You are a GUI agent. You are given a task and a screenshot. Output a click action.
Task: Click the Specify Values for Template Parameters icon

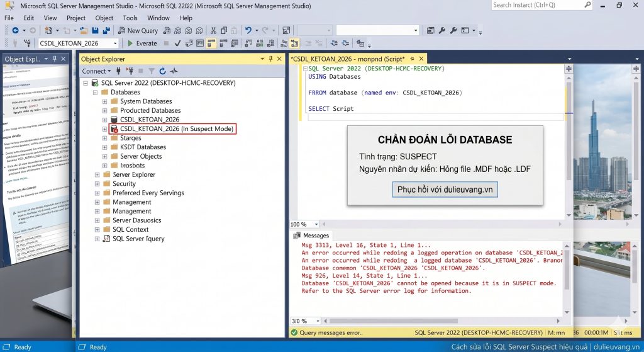pos(360,43)
